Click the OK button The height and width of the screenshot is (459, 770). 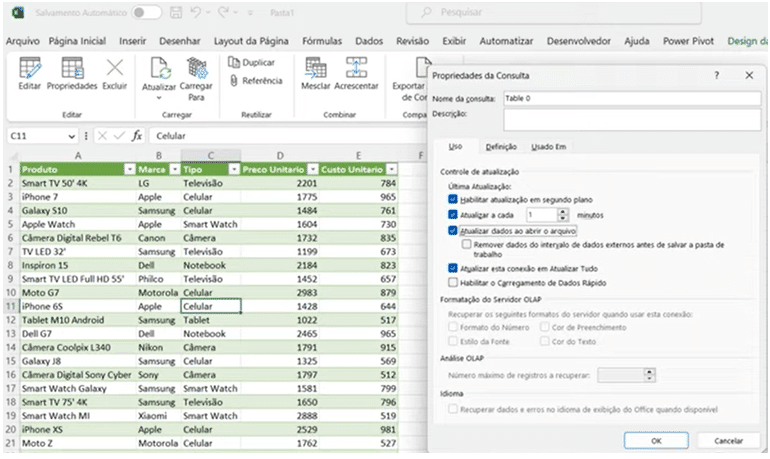click(656, 440)
